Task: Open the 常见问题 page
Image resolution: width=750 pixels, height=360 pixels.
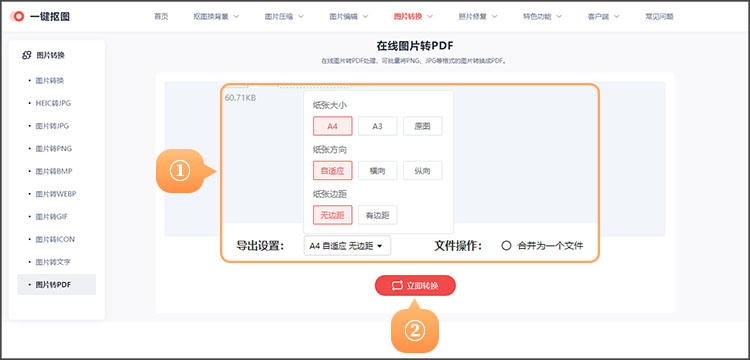Action: coord(659,16)
